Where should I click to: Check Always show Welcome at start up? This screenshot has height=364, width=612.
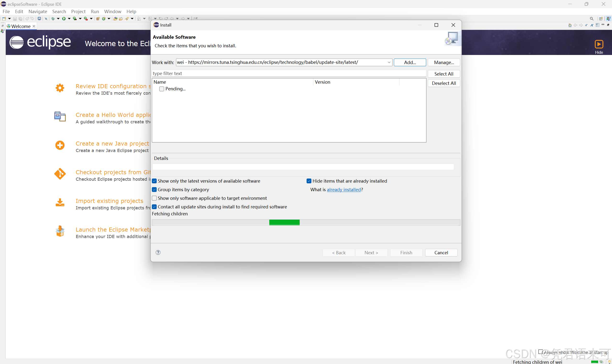click(540, 352)
